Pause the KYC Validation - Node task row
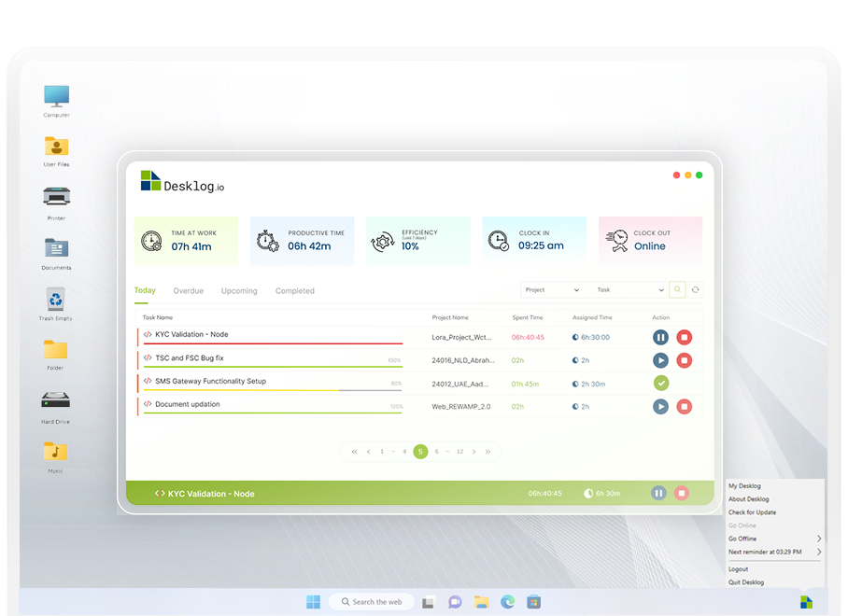Screen dimensions: 848x616 660,337
